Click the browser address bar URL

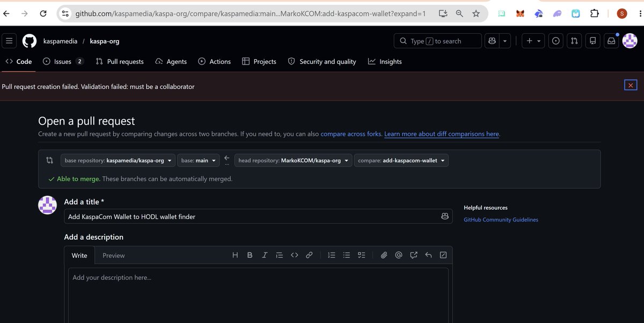coord(250,13)
